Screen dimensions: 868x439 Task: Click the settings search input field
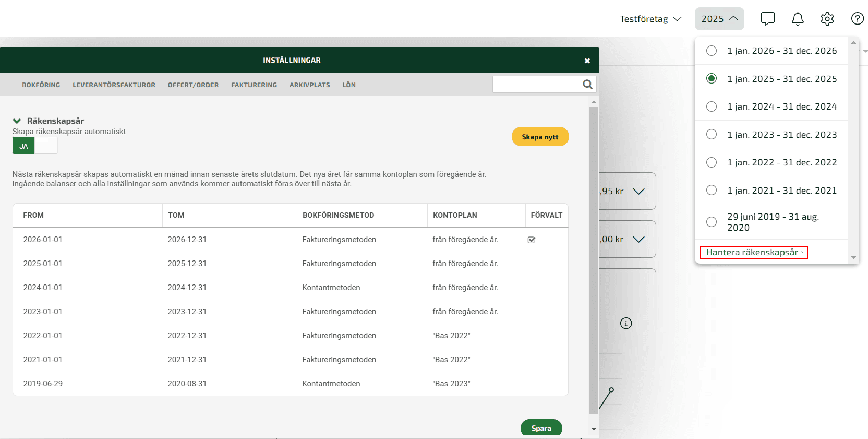(537, 85)
